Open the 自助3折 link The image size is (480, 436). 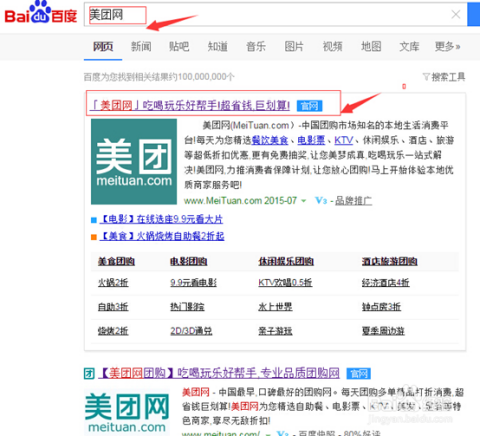pos(113,307)
